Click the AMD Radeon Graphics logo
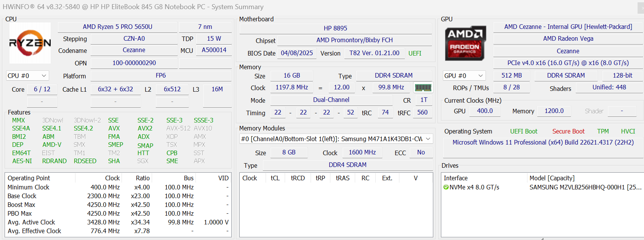Image resolution: width=644 pixels, height=240 pixels. (x=465, y=43)
